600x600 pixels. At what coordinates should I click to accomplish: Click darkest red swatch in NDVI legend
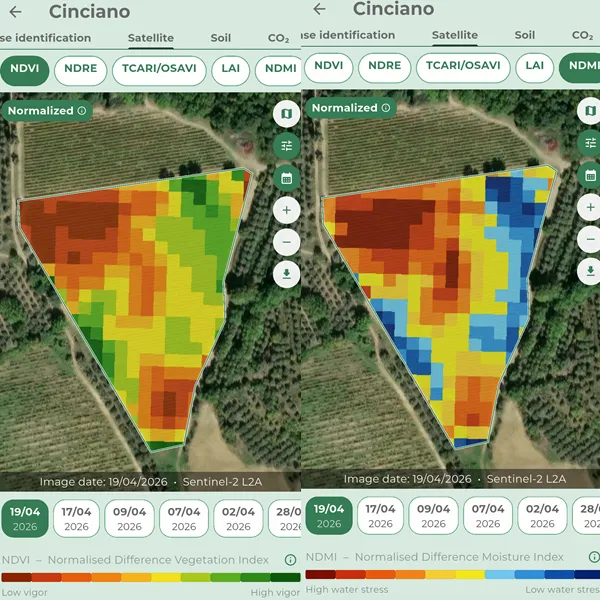coord(16,577)
